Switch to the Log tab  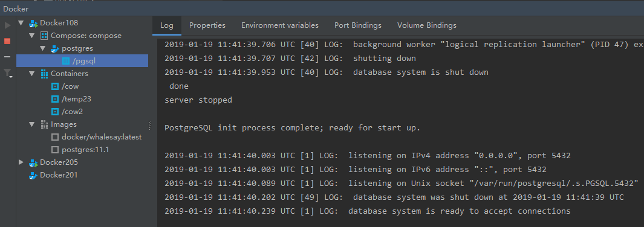[x=167, y=25]
